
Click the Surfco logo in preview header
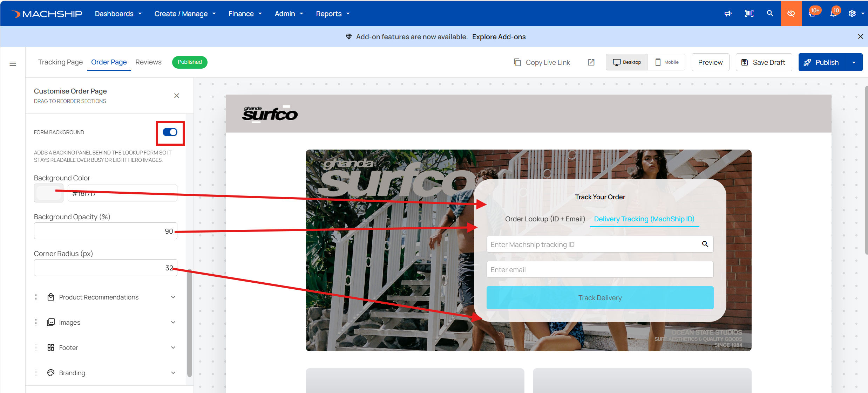coord(270,114)
